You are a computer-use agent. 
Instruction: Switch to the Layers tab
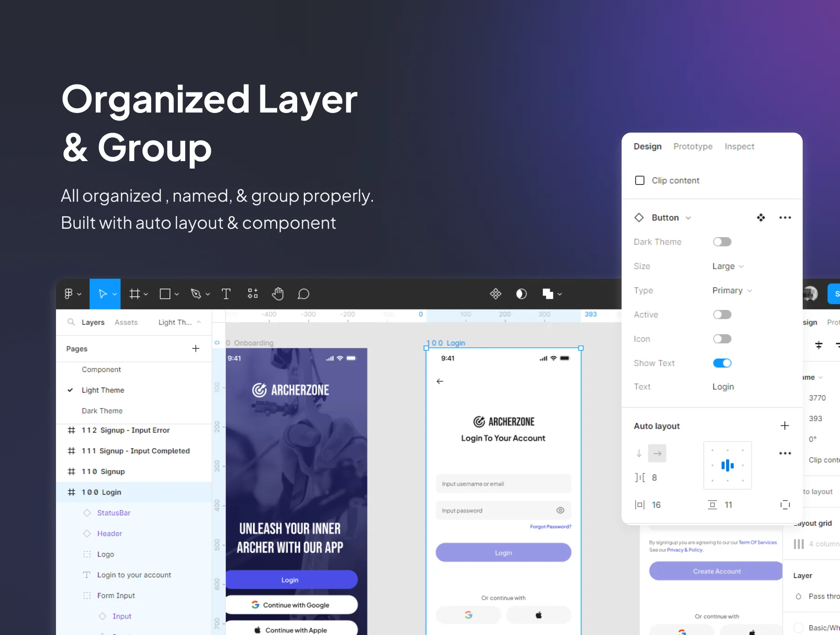(93, 322)
